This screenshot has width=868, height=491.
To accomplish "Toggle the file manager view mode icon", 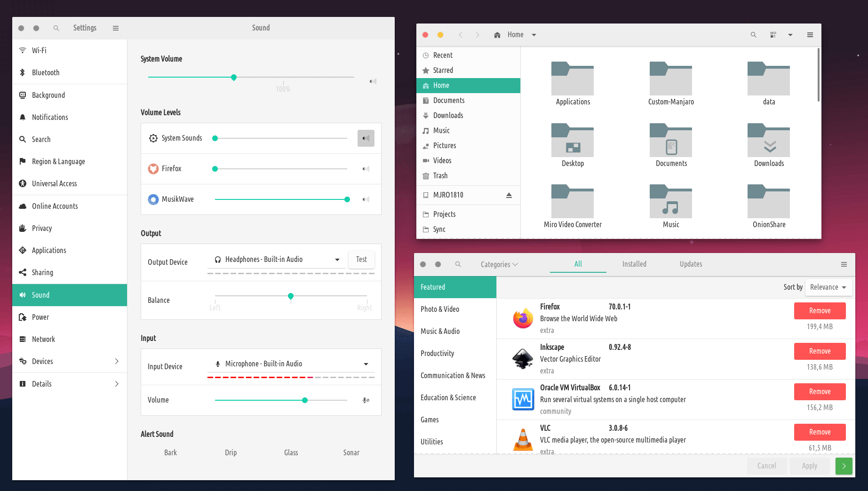I will click(773, 35).
